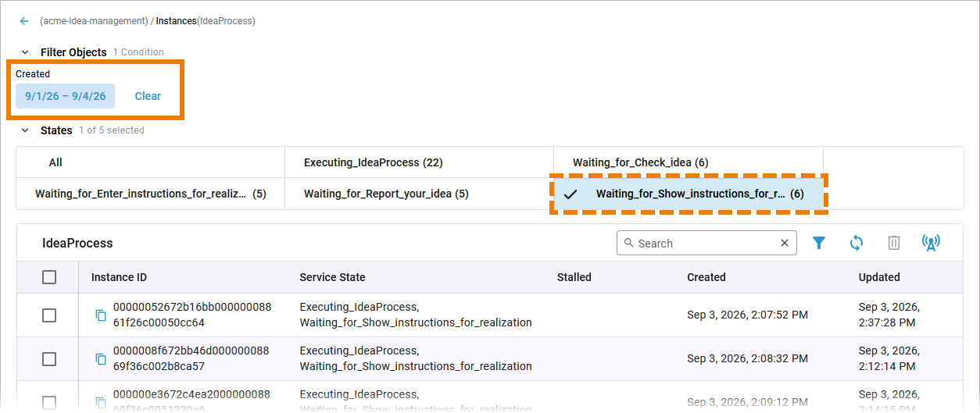Select Waiting_for_Report_your_idea (5) state

[419, 194]
